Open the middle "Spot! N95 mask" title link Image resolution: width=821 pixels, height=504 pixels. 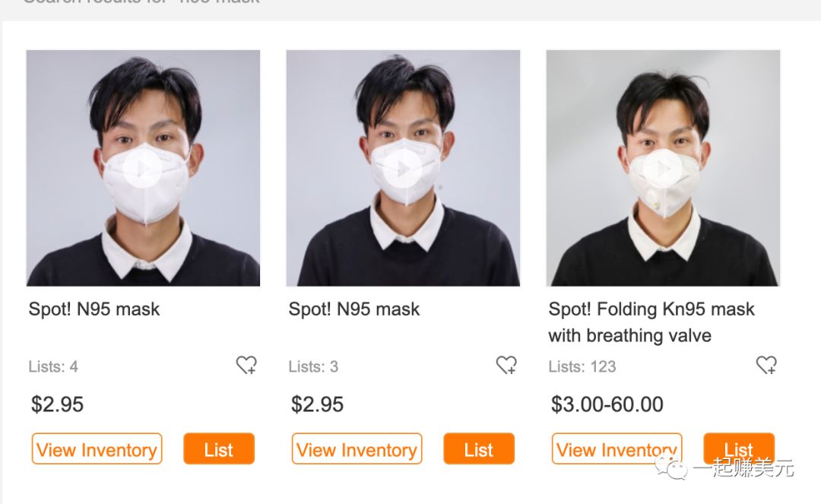tap(354, 309)
